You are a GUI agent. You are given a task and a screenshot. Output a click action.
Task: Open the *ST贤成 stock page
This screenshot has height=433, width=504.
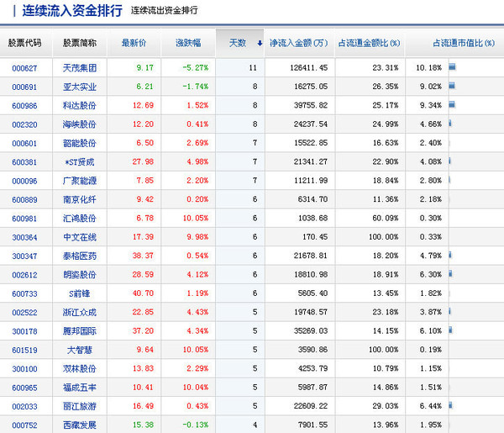[x=80, y=161]
